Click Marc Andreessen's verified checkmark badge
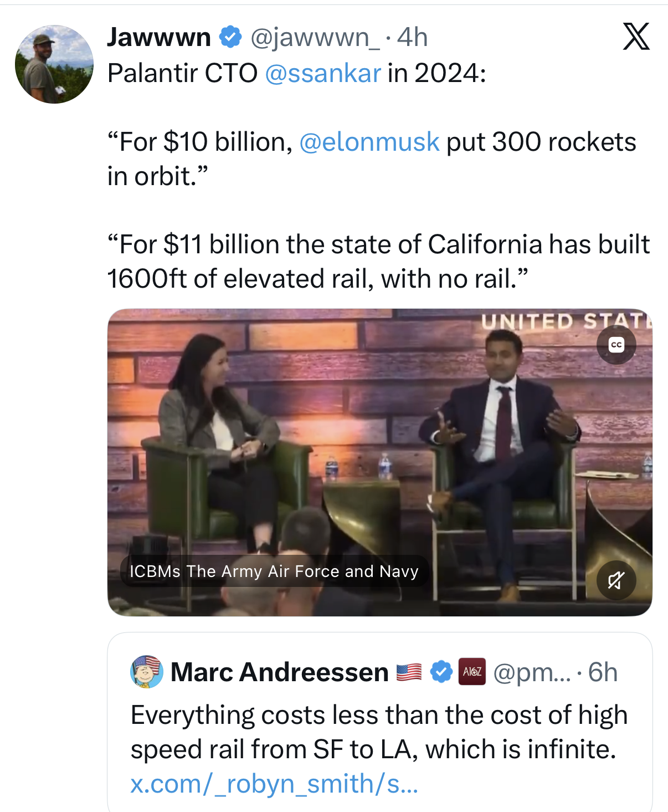Viewport: 668px width, 812px height. (x=441, y=672)
